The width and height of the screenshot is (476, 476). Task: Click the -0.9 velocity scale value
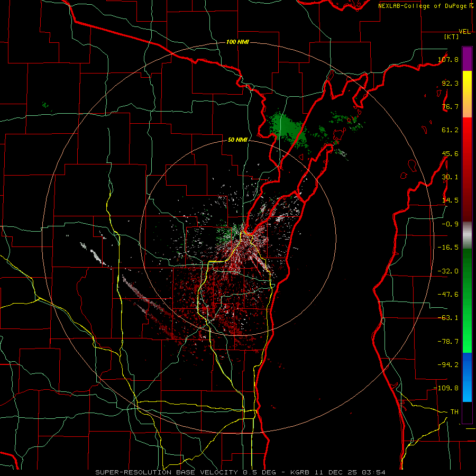click(450, 224)
